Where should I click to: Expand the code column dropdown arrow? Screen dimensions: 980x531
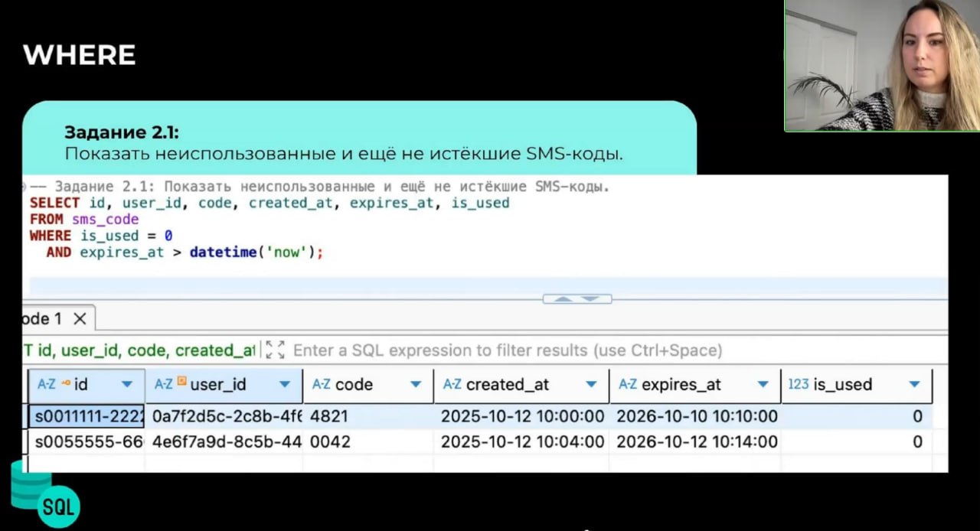(416, 384)
